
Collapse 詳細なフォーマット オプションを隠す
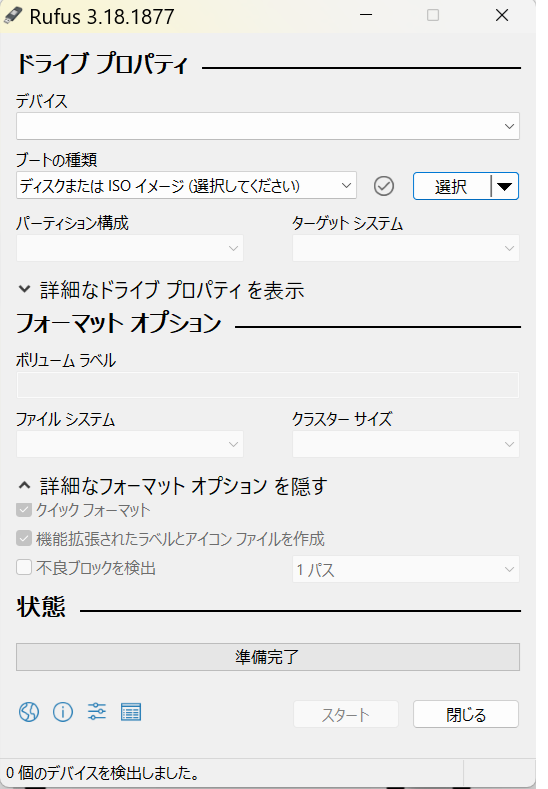(x=173, y=486)
